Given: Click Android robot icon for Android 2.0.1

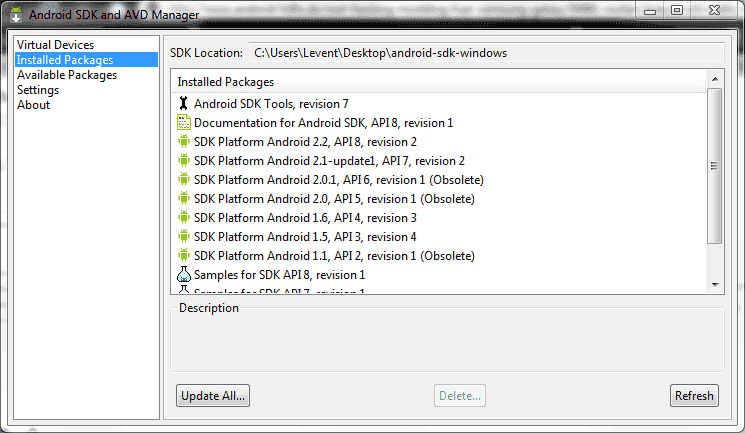Looking at the screenshot, I should coord(183,179).
